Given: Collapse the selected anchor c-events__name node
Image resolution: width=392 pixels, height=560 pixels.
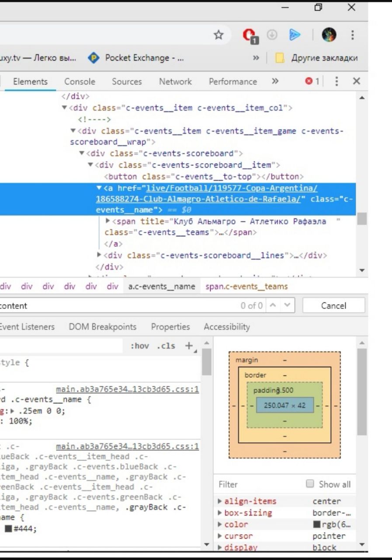Looking at the screenshot, I should [x=99, y=188].
